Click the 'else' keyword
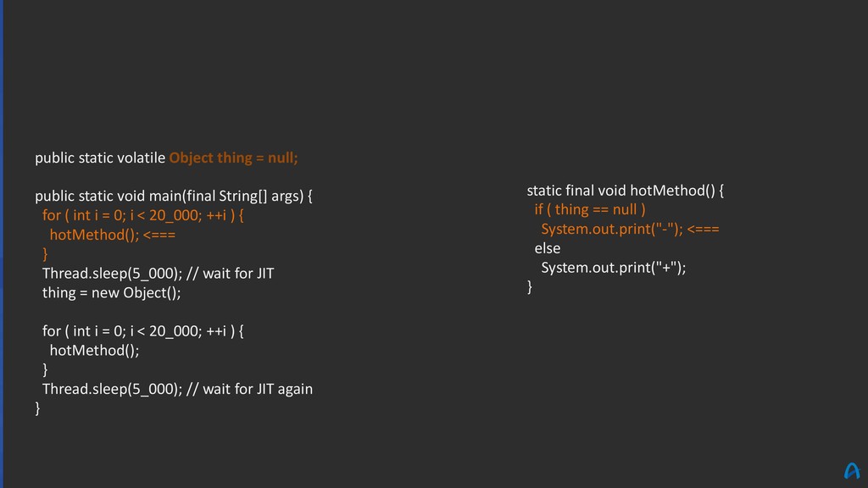Viewport: 868px width, 488px height. [547, 248]
